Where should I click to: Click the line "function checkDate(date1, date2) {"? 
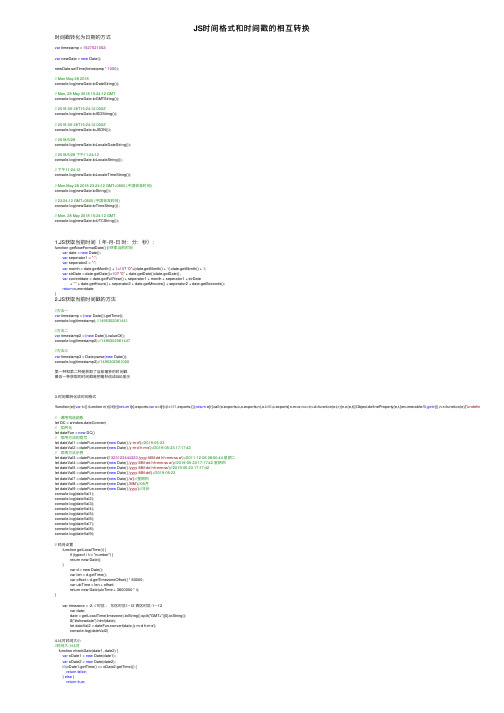(88, 651)
